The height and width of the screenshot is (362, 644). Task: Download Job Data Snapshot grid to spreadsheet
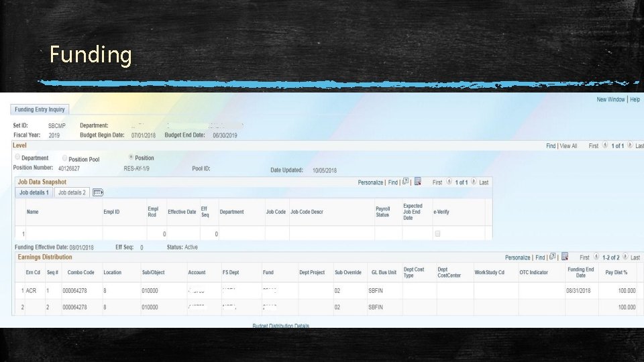[x=418, y=182]
